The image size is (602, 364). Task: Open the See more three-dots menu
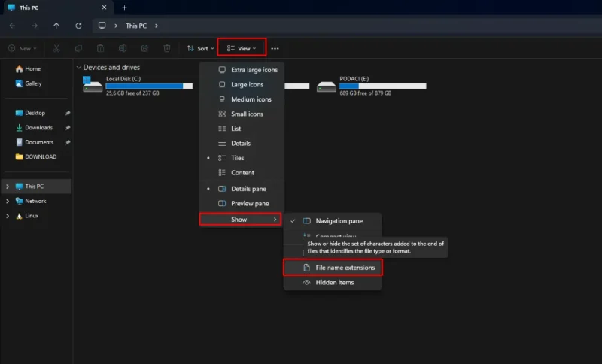point(275,49)
